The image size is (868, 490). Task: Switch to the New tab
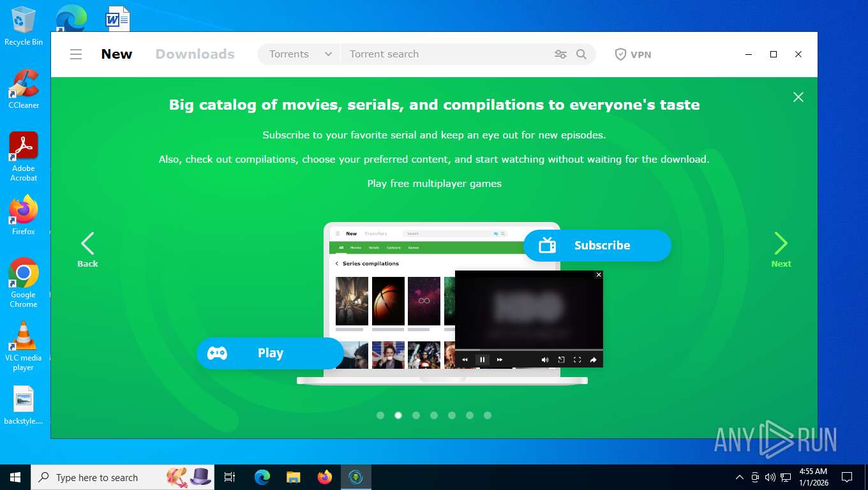tap(117, 54)
